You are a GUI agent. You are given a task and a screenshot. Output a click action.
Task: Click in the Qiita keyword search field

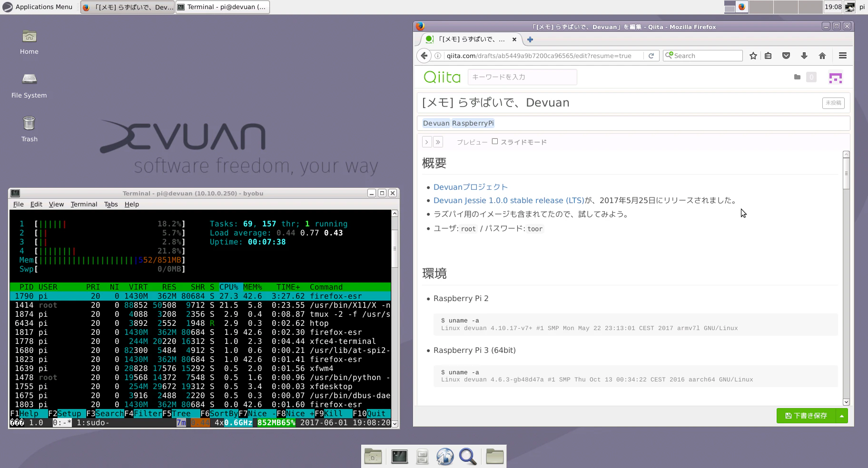click(x=522, y=77)
